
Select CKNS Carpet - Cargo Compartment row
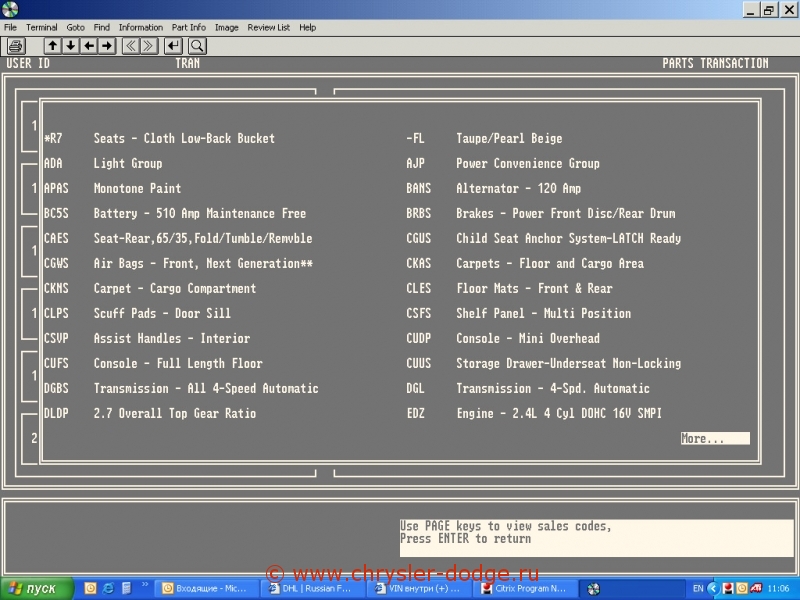click(x=150, y=288)
